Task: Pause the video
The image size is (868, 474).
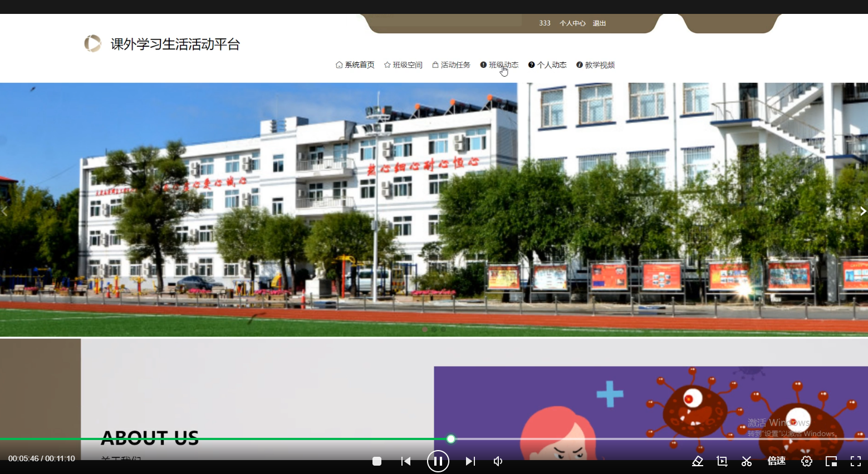Action: [438, 461]
